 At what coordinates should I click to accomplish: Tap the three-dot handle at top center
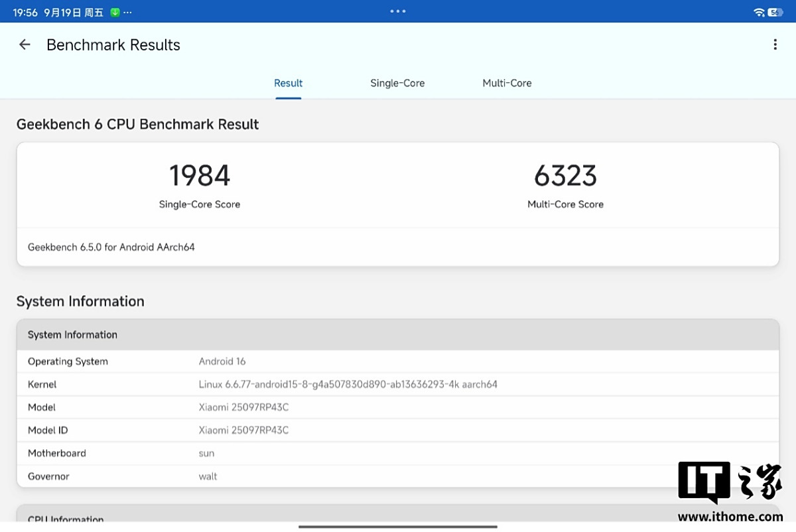click(398, 11)
